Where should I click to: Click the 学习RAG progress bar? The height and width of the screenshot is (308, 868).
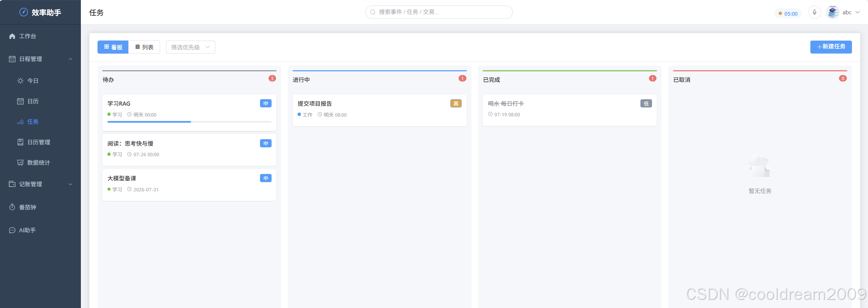(189, 122)
